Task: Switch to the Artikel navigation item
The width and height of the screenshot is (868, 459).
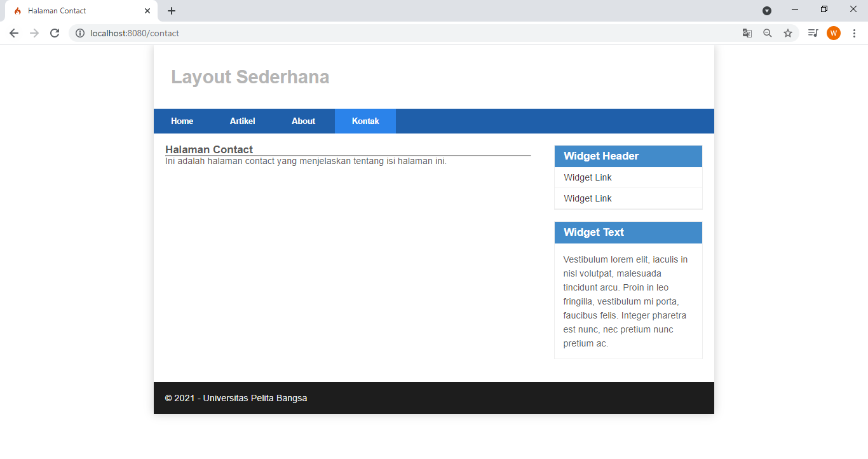Action: (x=243, y=121)
